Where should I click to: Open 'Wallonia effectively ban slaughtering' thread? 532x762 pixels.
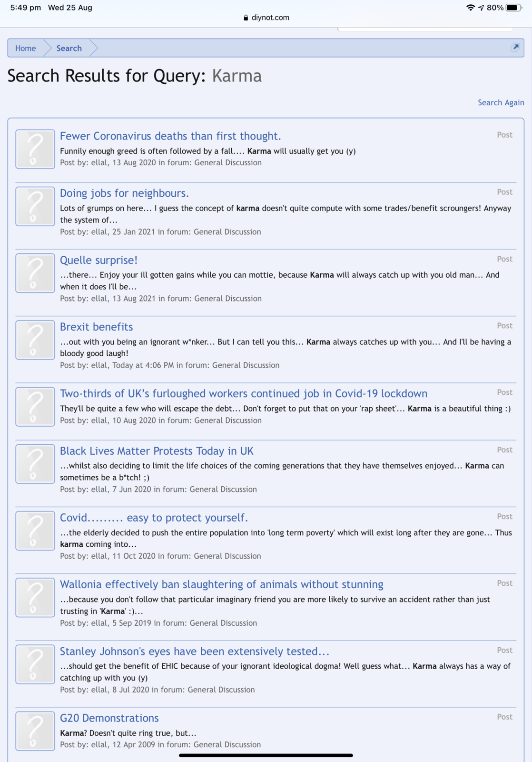coord(222,584)
